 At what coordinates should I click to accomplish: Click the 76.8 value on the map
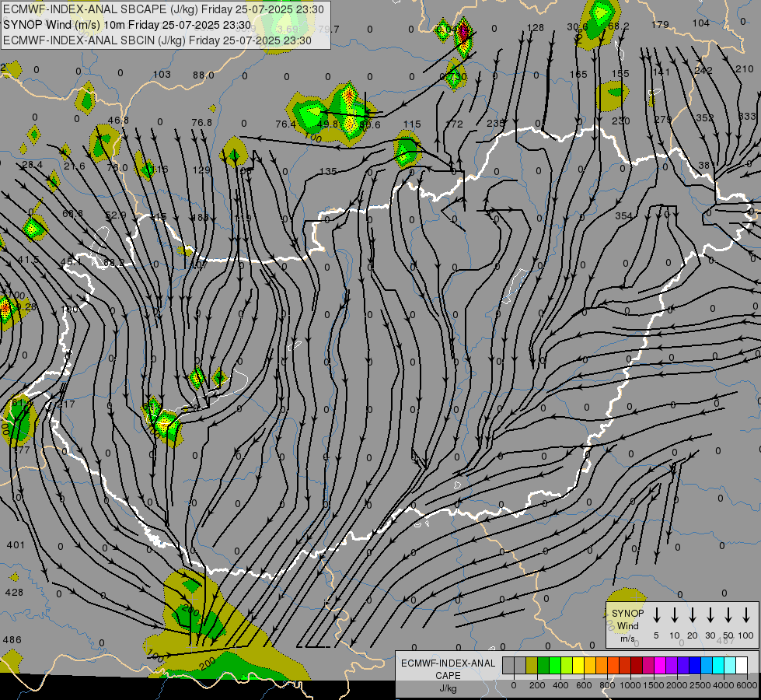[x=202, y=123]
